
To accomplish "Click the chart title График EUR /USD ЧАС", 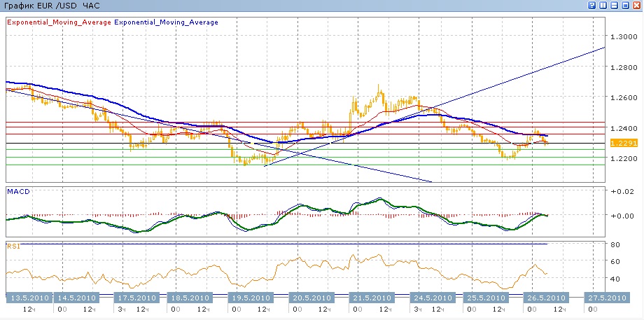I will (x=52, y=6).
